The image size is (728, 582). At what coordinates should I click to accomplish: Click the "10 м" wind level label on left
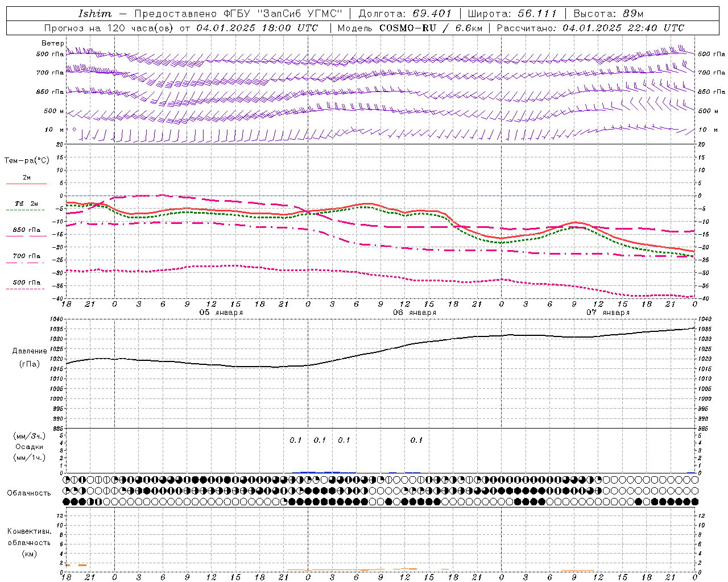[x=54, y=130]
